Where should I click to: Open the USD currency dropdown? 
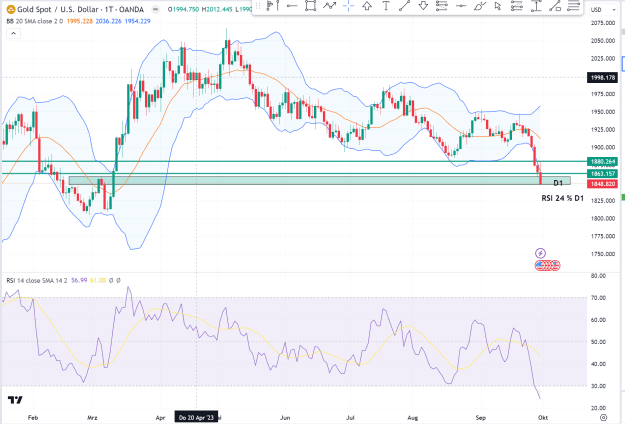click(x=603, y=10)
